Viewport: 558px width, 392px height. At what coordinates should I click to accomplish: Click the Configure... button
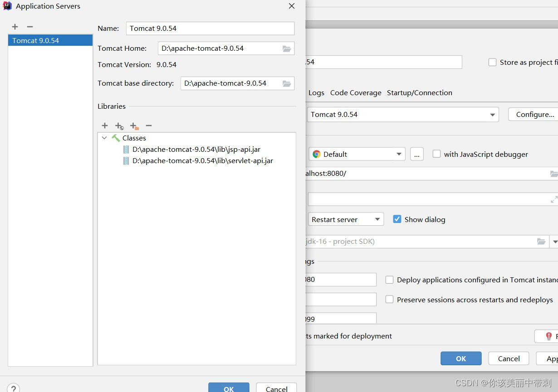(534, 115)
